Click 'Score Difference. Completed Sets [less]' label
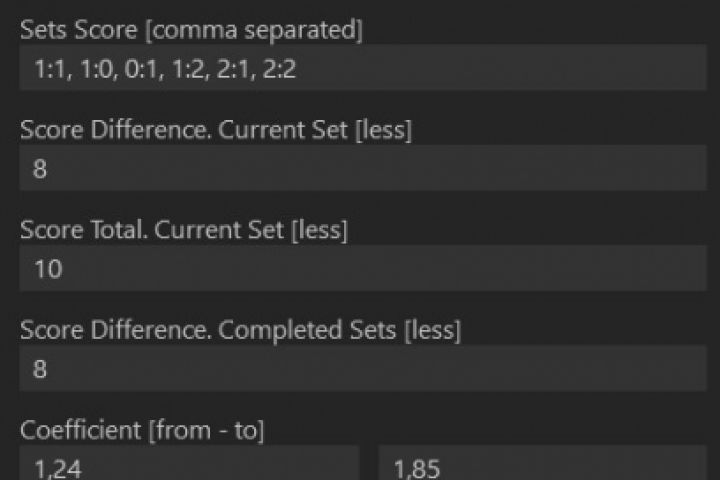This screenshot has height=480, width=720. coord(240,330)
